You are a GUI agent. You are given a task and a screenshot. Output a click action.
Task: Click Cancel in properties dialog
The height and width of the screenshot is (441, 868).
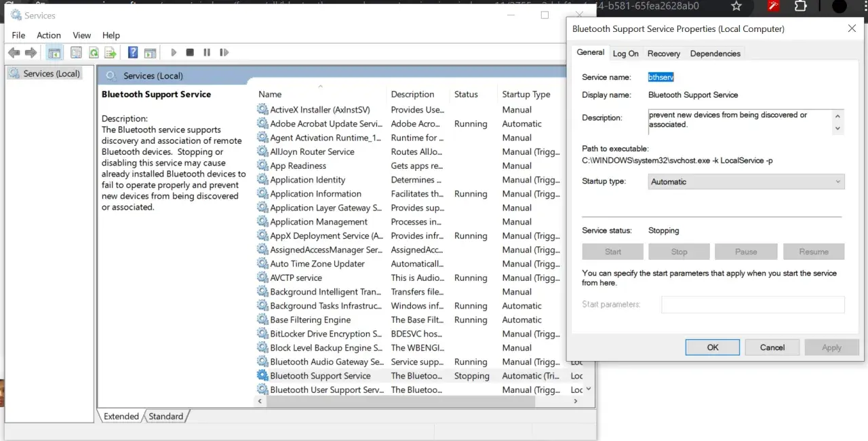[772, 347]
